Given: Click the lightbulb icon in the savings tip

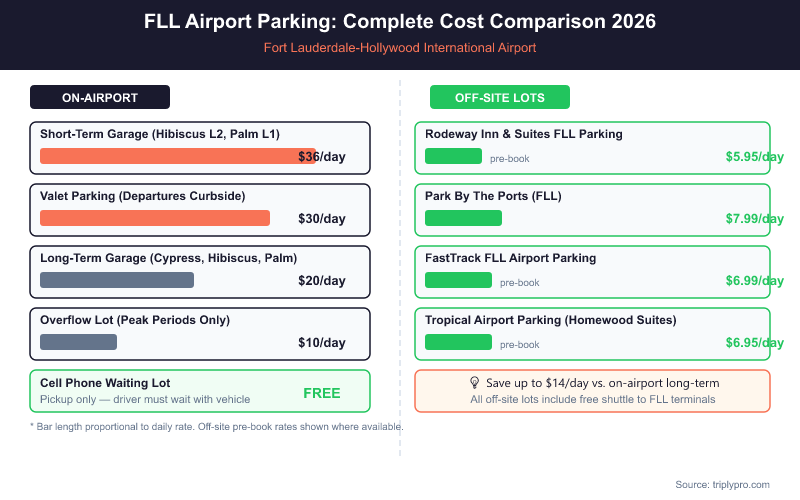Looking at the screenshot, I should click(475, 383).
